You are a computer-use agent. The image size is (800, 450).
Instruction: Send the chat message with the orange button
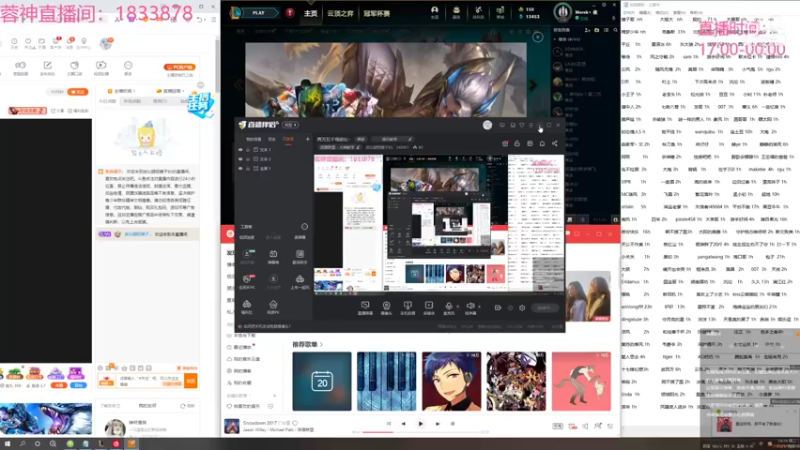(x=191, y=381)
